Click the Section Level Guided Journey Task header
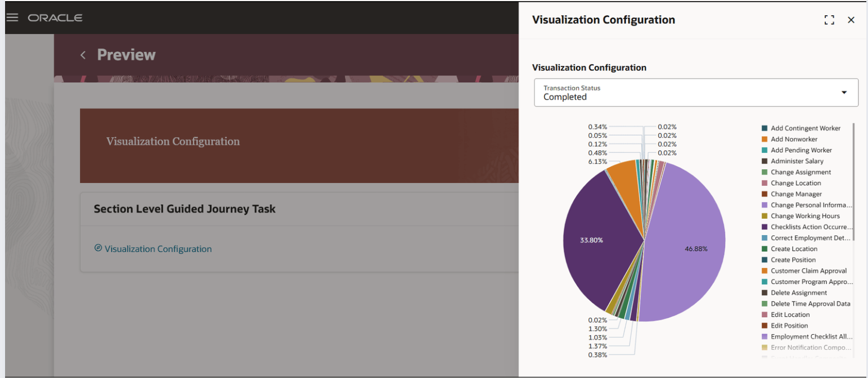The image size is (868, 378). click(185, 209)
